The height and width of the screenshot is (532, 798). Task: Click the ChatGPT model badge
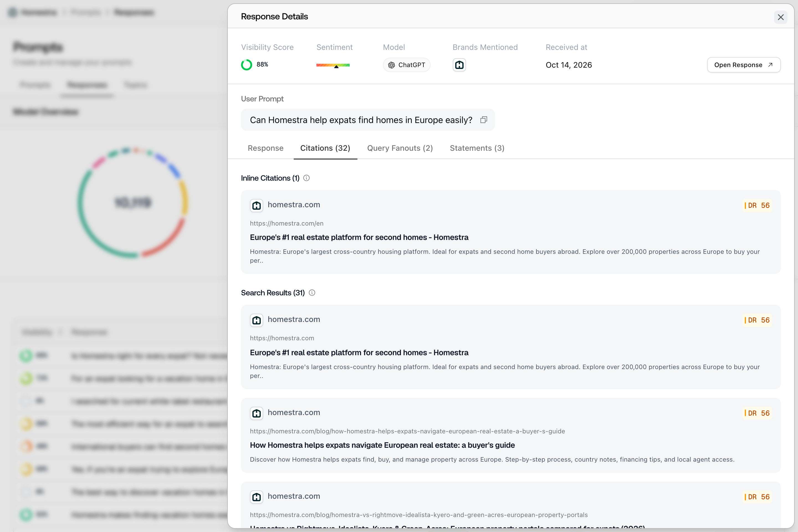[x=406, y=65]
